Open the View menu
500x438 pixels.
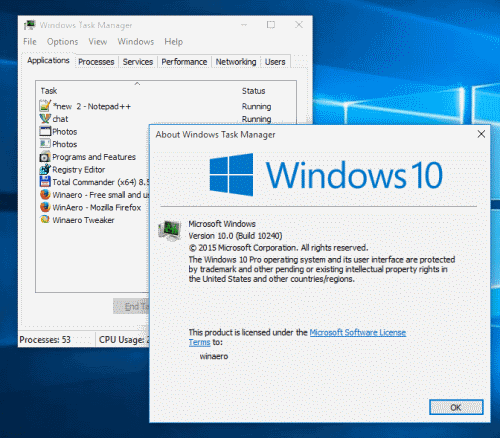(x=98, y=42)
